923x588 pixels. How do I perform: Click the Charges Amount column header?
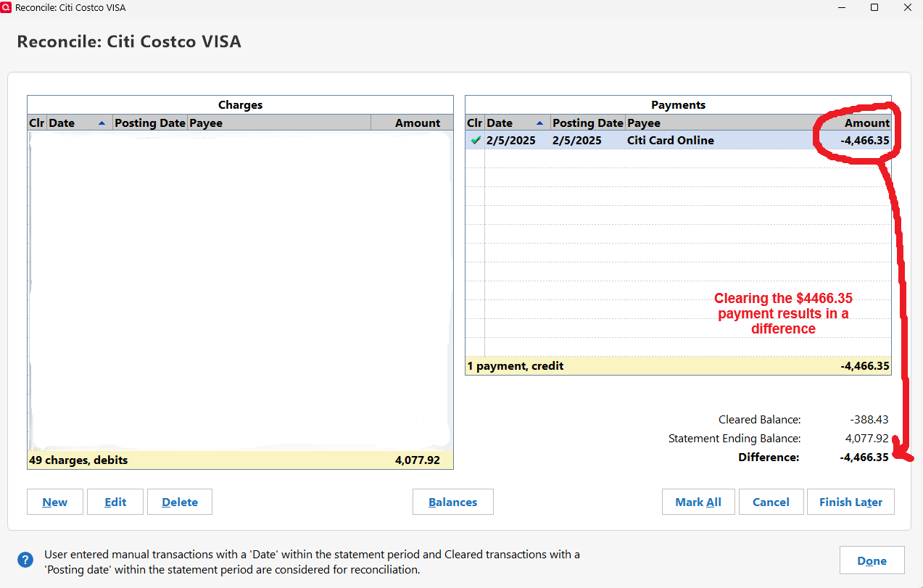click(412, 123)
